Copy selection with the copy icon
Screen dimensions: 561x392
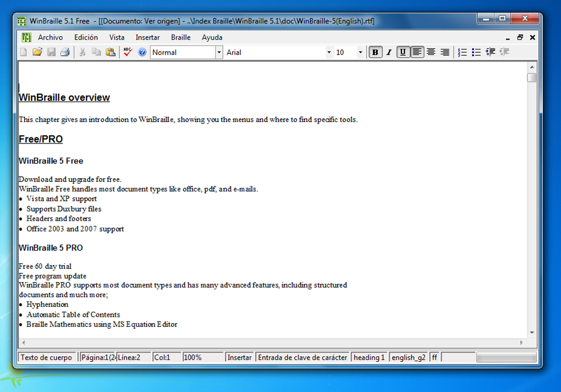[96, 52]
